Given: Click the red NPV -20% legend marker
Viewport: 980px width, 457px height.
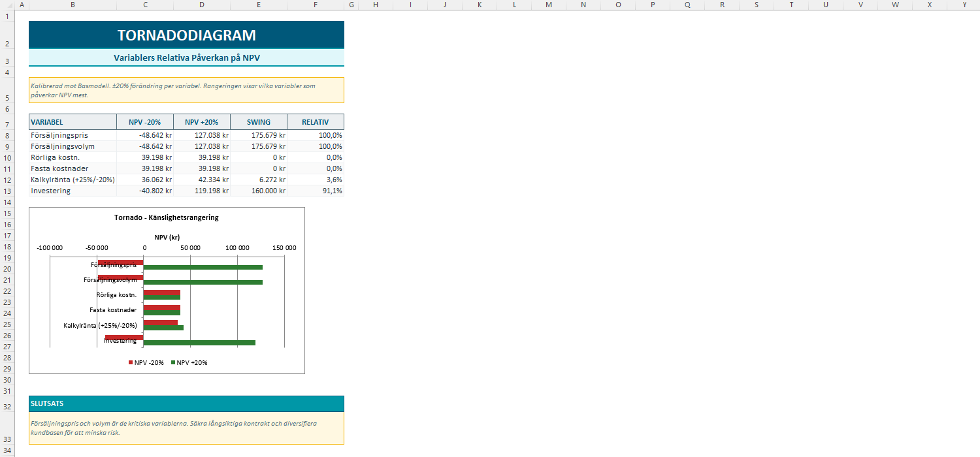Looking at the screenshot, I should pyautogui.click(x=131, y=362).
